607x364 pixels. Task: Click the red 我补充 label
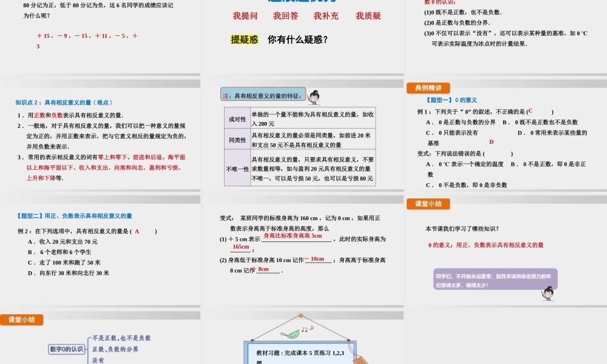coord(326,16)
